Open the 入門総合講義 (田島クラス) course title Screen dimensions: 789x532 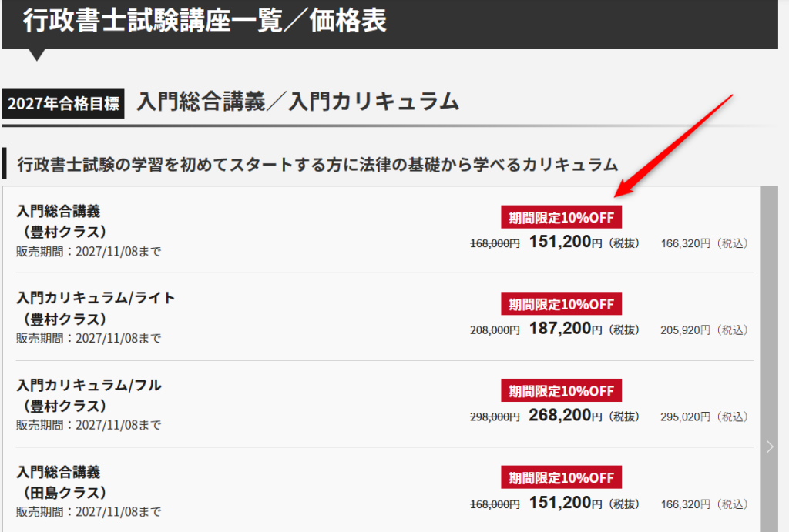59,472
